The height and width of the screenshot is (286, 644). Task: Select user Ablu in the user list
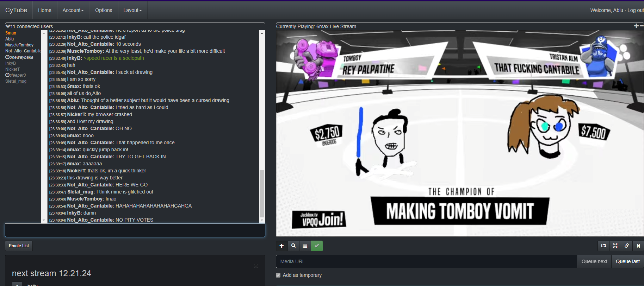pos(10,39)
